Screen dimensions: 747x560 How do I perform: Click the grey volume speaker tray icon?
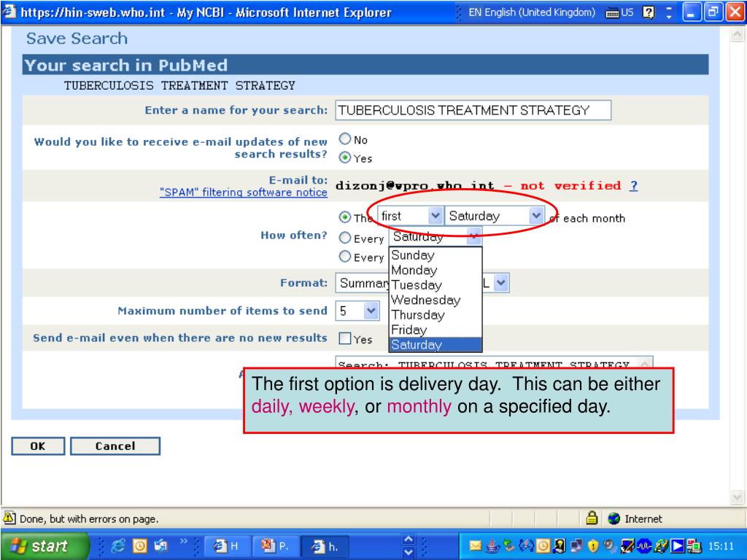click(x=610, y=545)
